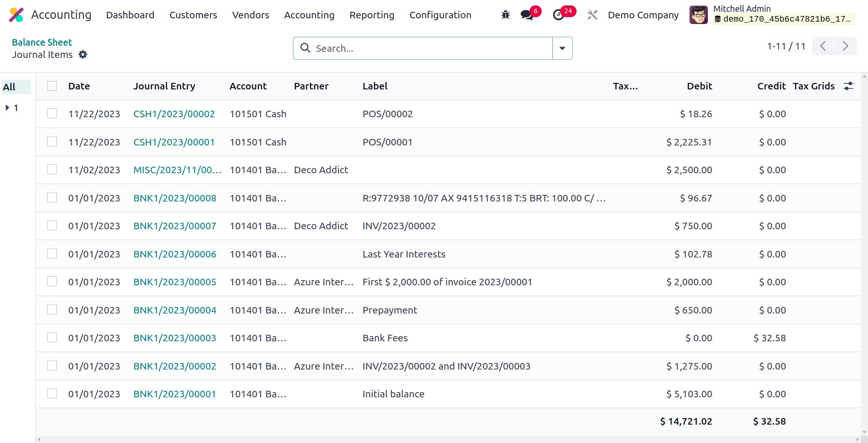Open the Configuration menu
Screen dimensions: 868x443
click(x=440, y=15)
